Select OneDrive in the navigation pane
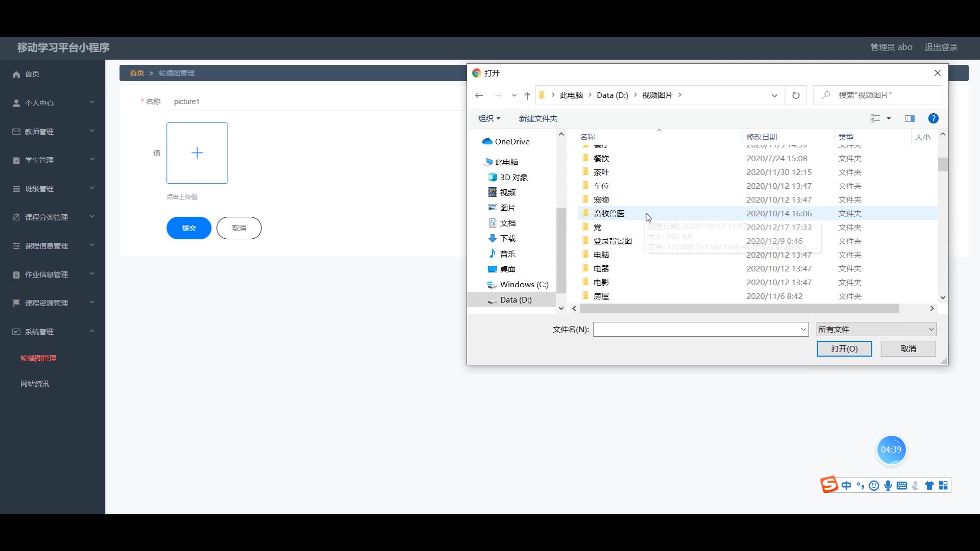 (506, 141)
